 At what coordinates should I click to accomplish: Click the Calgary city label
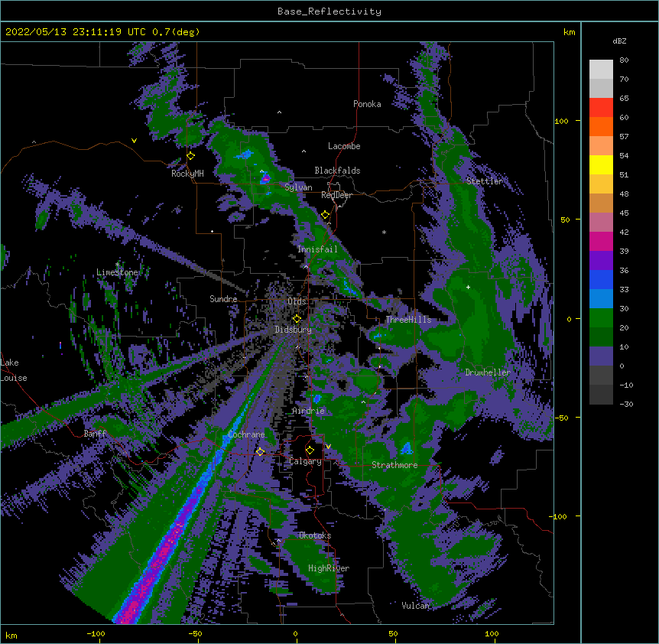pos(305,461)
